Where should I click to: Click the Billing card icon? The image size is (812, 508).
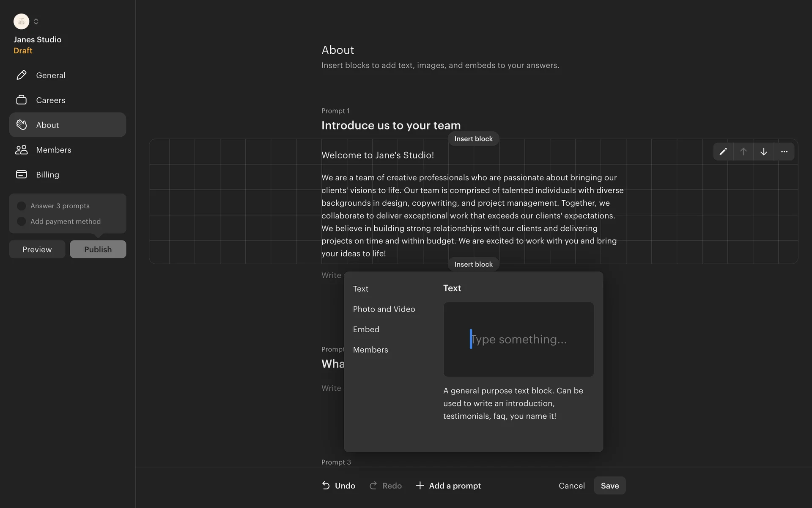[x=21, y=174]
